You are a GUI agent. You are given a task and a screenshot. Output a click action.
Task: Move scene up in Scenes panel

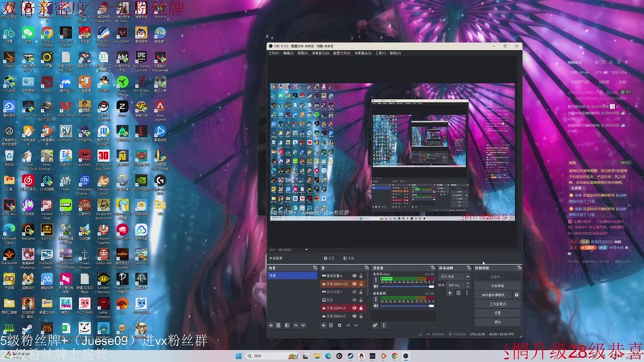(x=295, y=326)
